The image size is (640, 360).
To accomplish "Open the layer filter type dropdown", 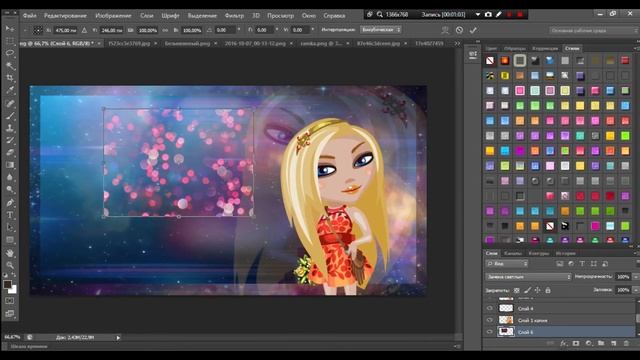I will (x=507, y=264).
